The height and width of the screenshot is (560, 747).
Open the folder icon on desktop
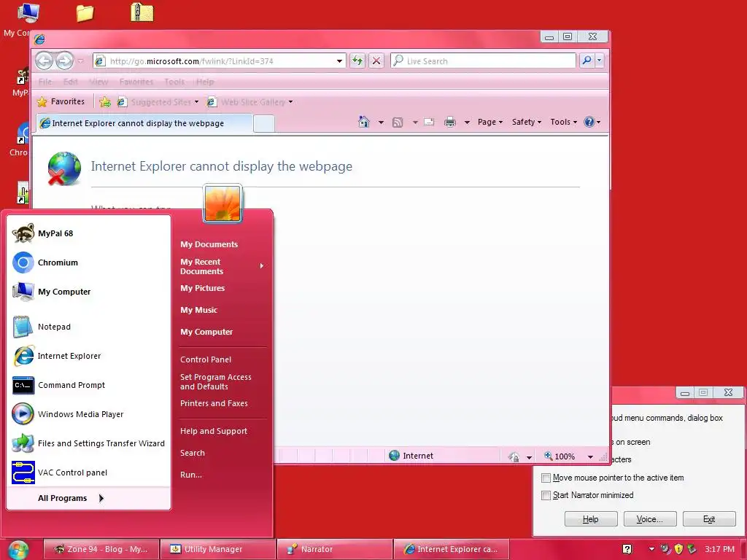[x=85, y=13]
